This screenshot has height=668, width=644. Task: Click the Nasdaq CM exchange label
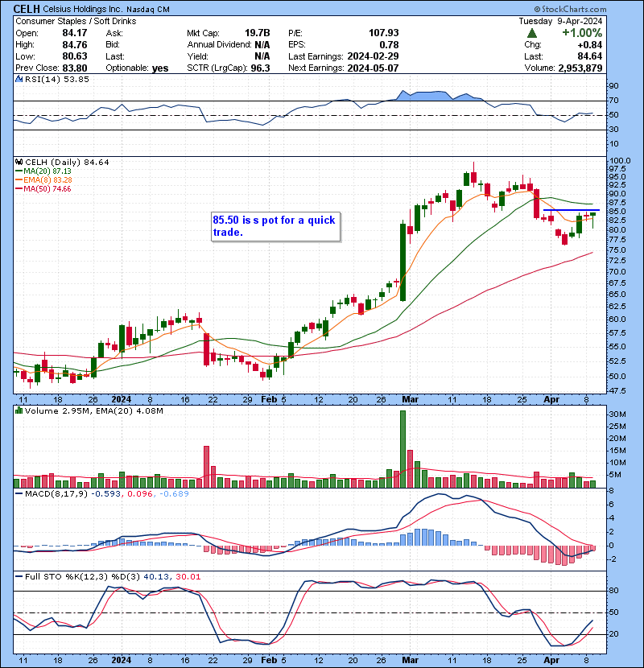coord(148,10)
